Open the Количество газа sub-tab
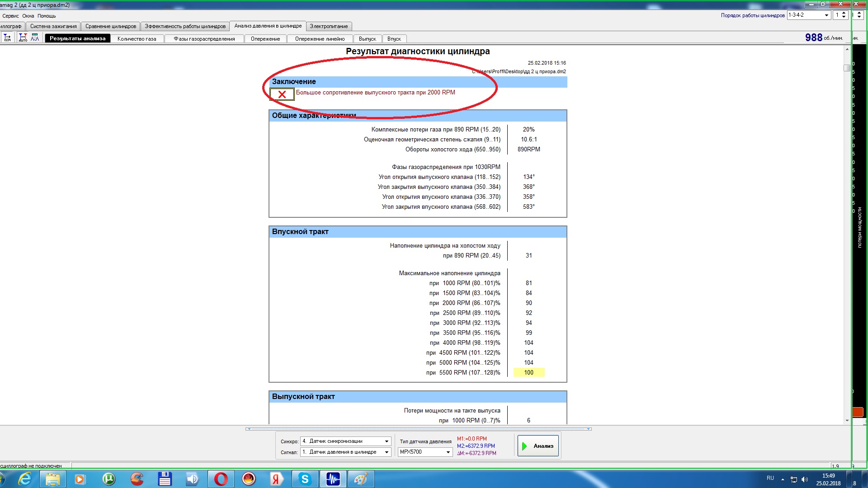The width and height of the screenshot is (868, 488). point(137,39)
